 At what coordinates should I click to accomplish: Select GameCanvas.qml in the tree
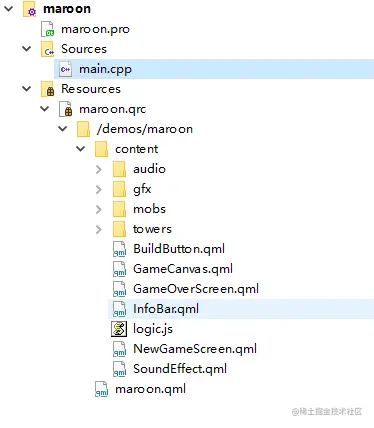183,269
